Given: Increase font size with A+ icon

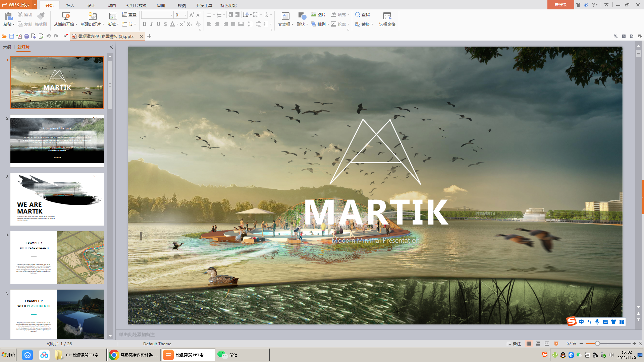Looking at the screenshot, I should pyautogui.click(x=192, y=15).
